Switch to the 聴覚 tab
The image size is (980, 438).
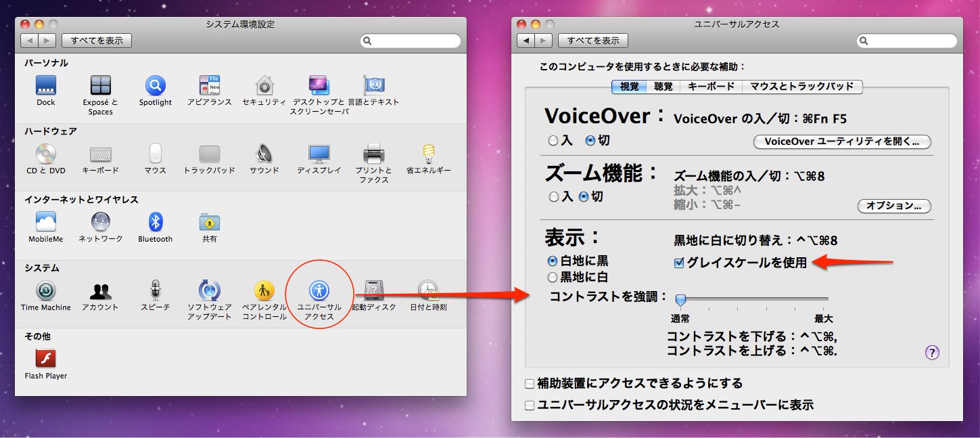pyautogui.click(x=663, y=87)
